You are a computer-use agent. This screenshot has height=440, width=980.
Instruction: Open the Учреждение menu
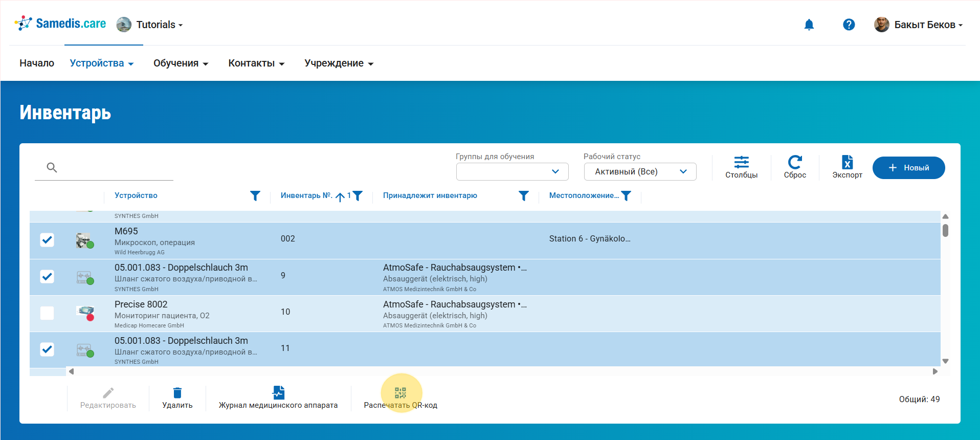tap(339, 63)
